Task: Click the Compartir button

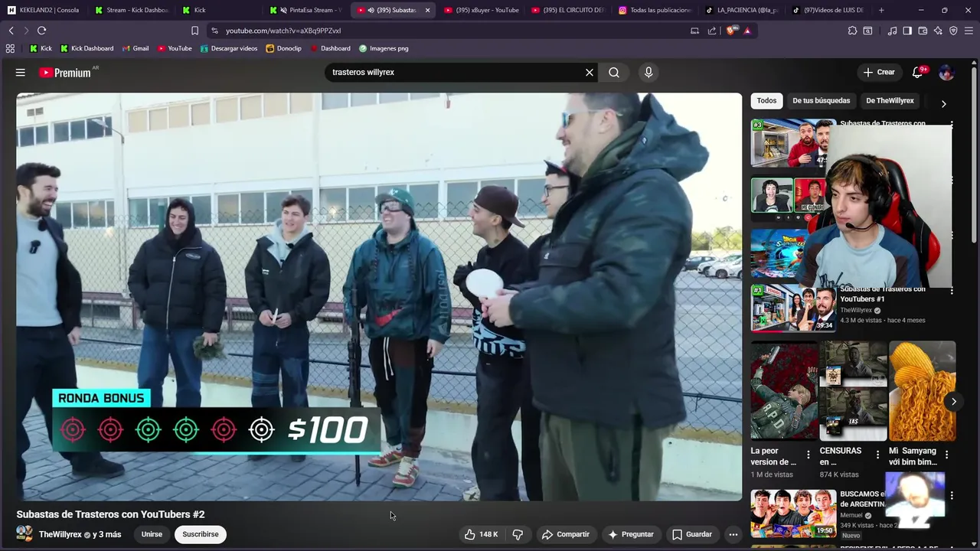Action: [x=565, y=534]
